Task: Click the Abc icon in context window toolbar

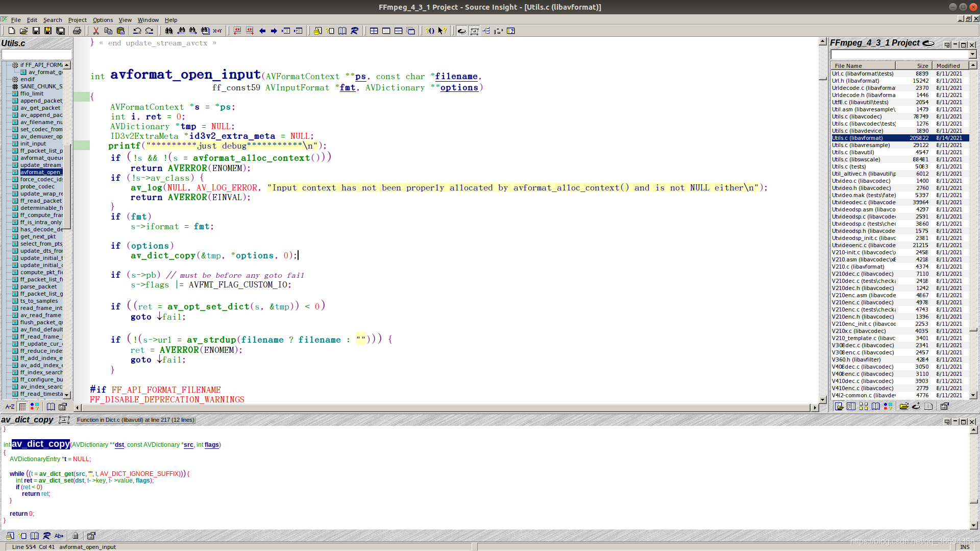Action: tap(59, 536)
